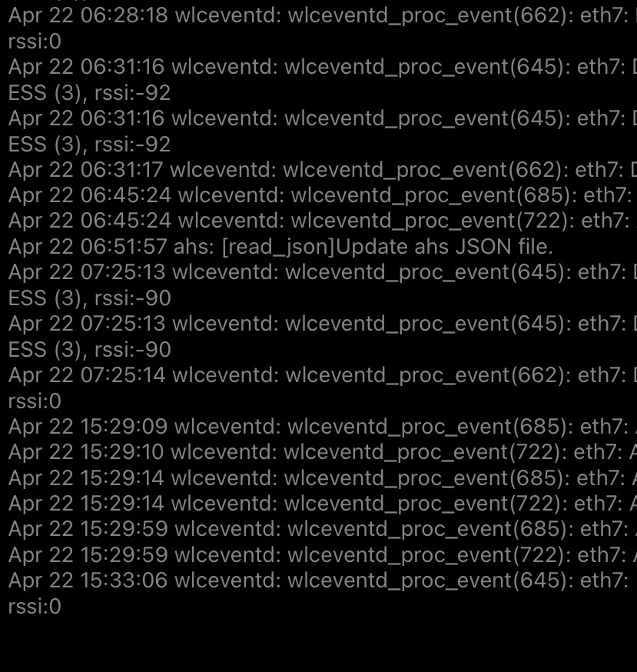This screenshot has height=672, width=637.
Task: Click the second 07:25:13 event(645) line
Action: point(322,324)
